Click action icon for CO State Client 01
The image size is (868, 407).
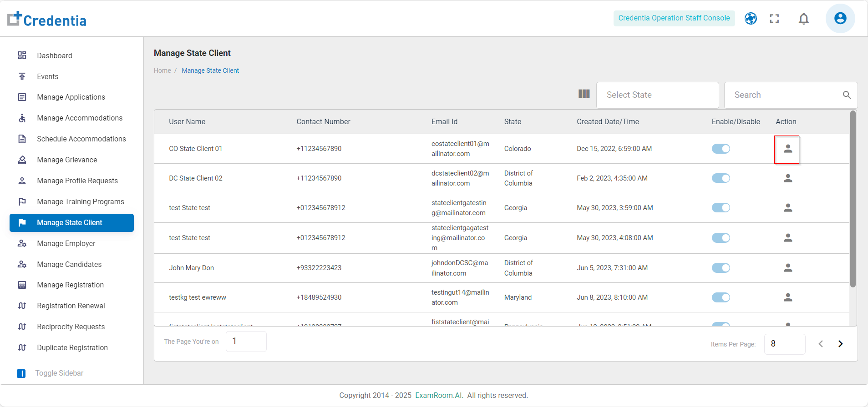(788, 149)
